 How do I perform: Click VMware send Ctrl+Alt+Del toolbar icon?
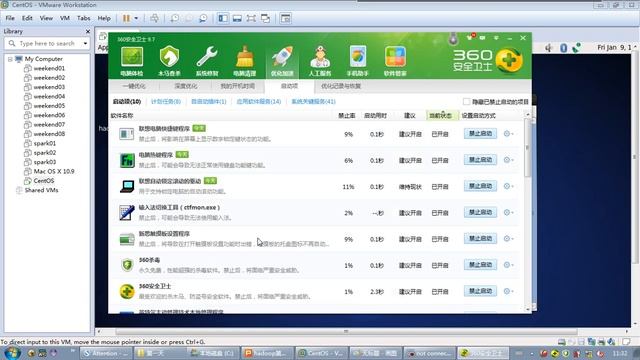(154, 18)
